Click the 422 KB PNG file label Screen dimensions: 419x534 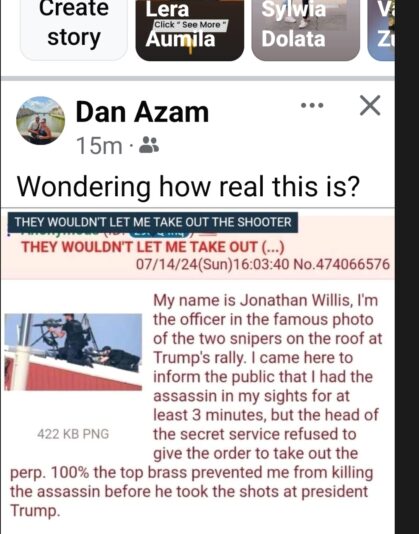73,434
